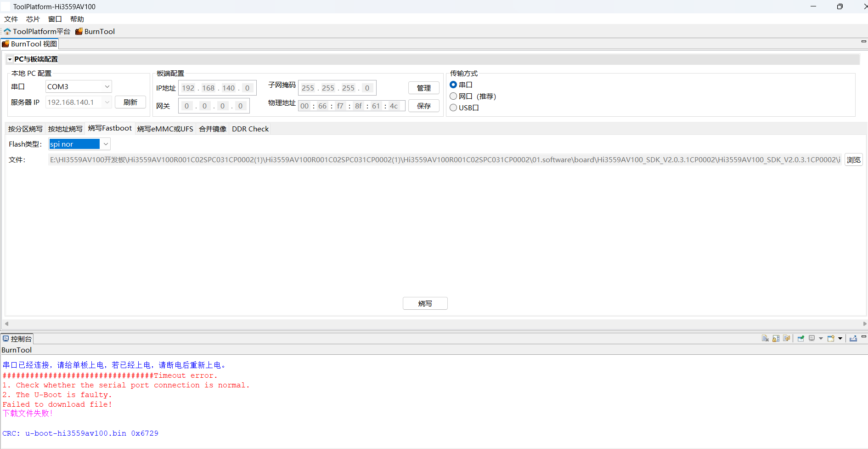Click the BurnTool 视图 tab icon
The height and width of the screenshot is (449, 868).
tap(6, 44)
